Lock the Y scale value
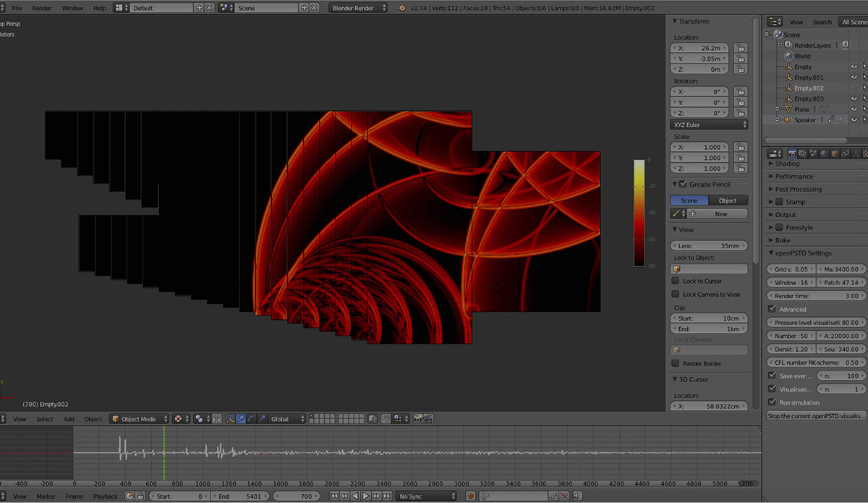 click(740, 158)
